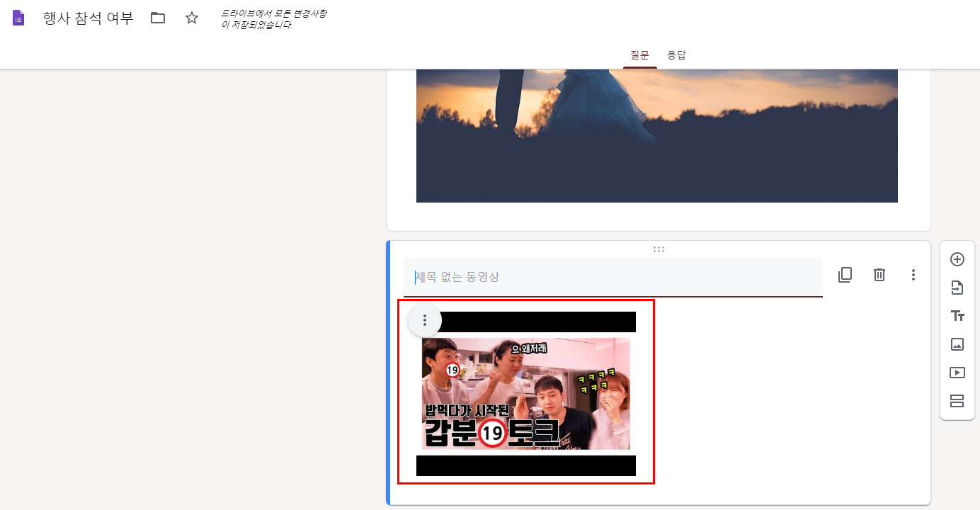Image resolution: width=980 pixels, height=510 pixels.
Task: Open more options beside the trash icon
Action: point(913,275)
